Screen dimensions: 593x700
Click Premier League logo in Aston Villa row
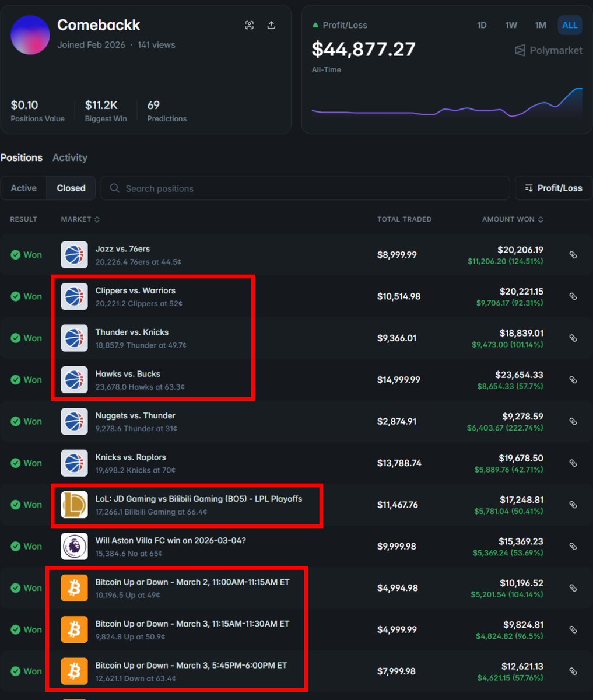[74, 547]
